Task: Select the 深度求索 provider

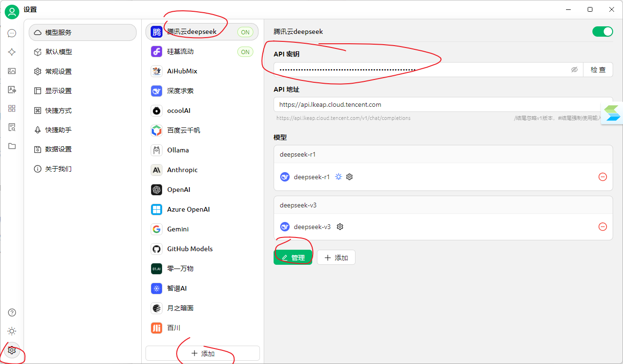Action: (202, 91)
